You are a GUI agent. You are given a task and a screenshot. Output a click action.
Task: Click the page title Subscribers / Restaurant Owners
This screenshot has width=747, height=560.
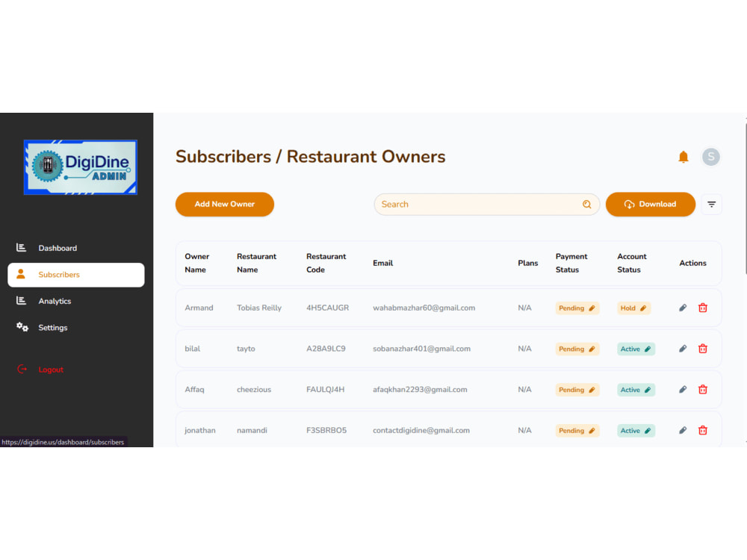pos(311,157)
